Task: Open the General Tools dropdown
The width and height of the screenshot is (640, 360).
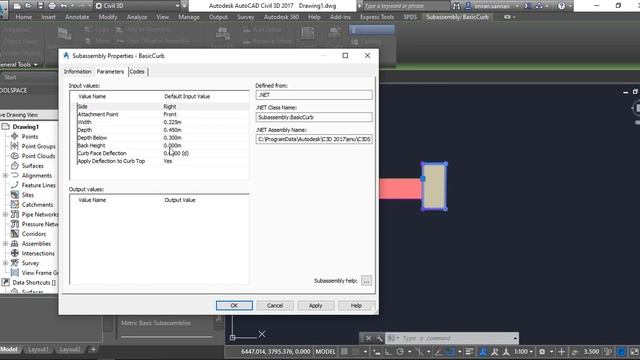Action: 19,64
